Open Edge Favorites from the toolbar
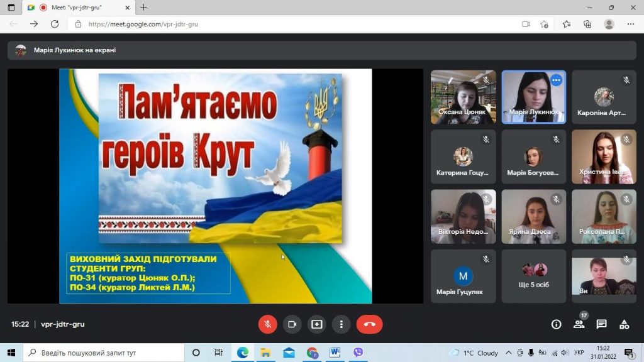Screen dimensions: 644x362 pos(567,24)
